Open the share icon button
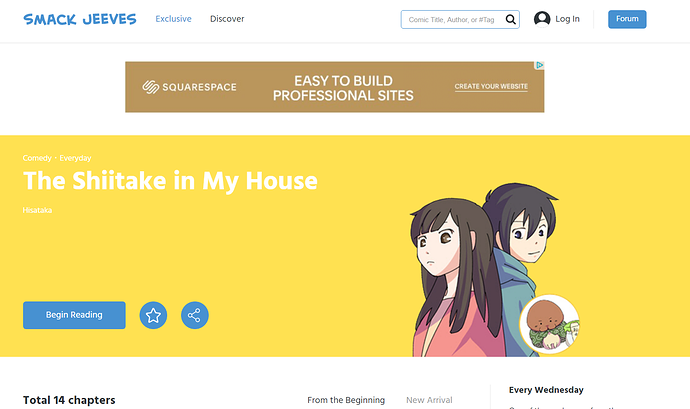 click(x=195, y=315)
